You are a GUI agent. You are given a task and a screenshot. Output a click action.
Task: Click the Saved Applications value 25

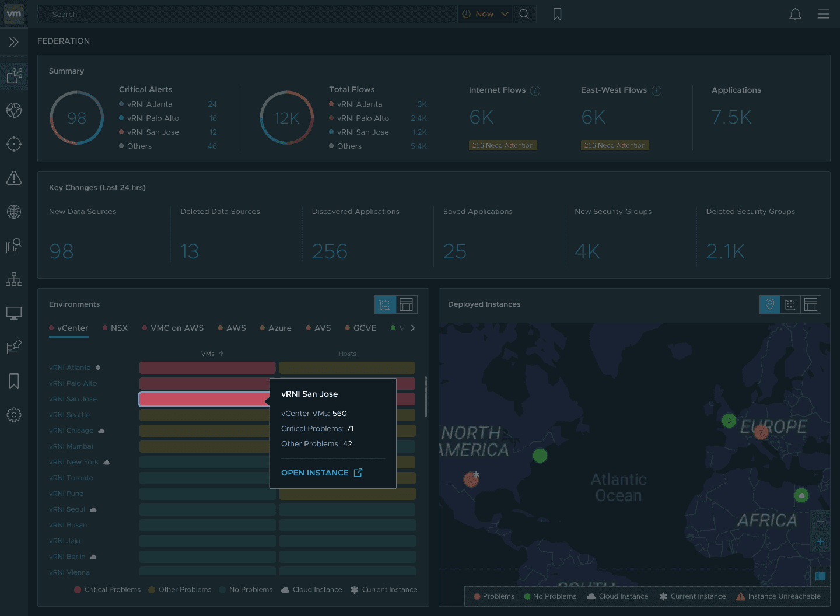pyautogui.click(x=455, y=251)
